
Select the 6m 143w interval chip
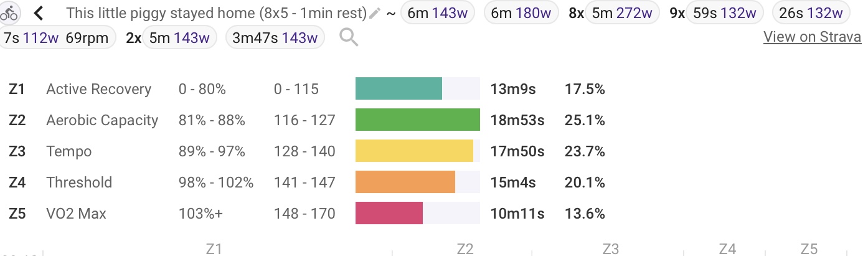pos(437,13)
